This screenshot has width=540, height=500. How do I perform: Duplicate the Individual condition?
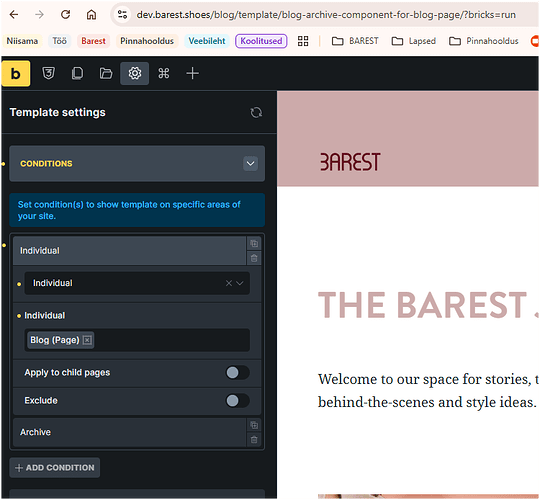point(254,244)
